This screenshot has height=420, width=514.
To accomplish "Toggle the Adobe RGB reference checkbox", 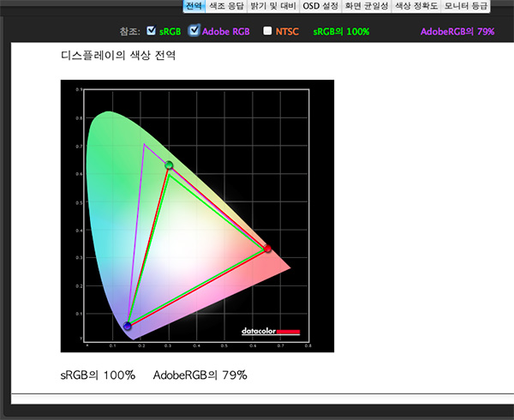I will point(194,32).
